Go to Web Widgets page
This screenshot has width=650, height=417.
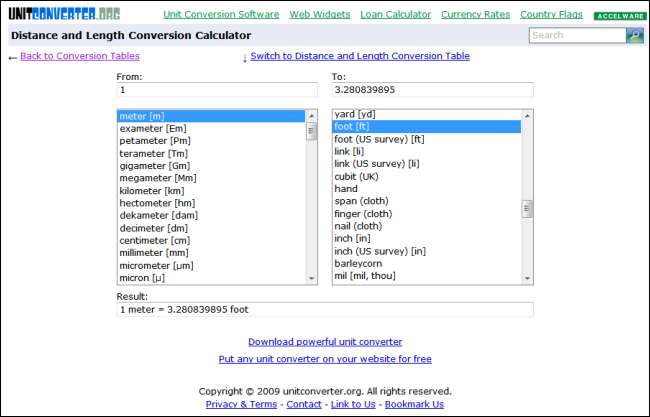coord(320,15)
